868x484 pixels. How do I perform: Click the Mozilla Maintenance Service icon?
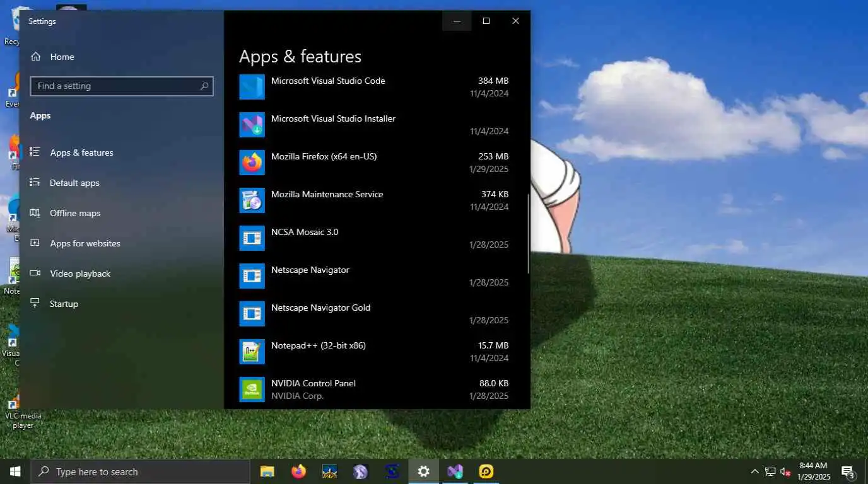point(252,200)
